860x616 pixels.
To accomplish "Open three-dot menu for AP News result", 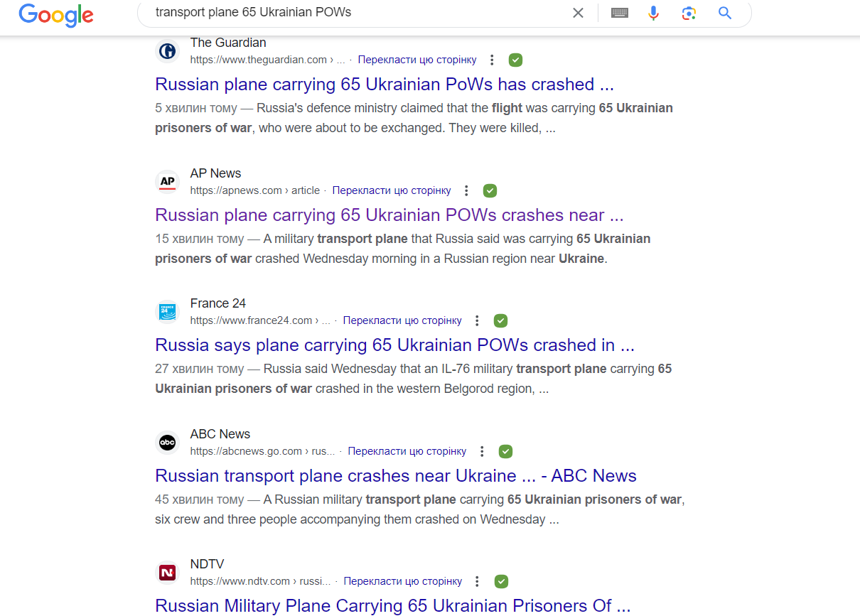I will click(x=466, y=190).
